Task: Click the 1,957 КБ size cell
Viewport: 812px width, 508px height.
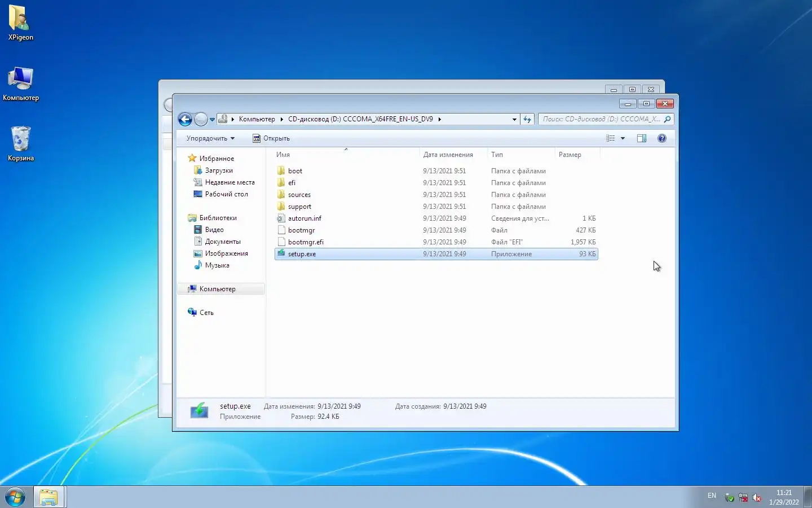Action: pyautogui.click(x=583, y=242)
